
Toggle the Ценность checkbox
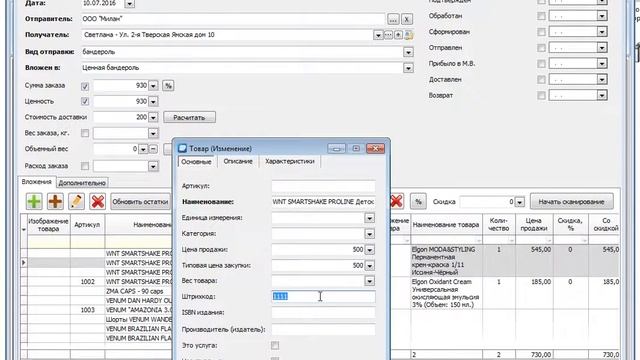pos(85,101)
